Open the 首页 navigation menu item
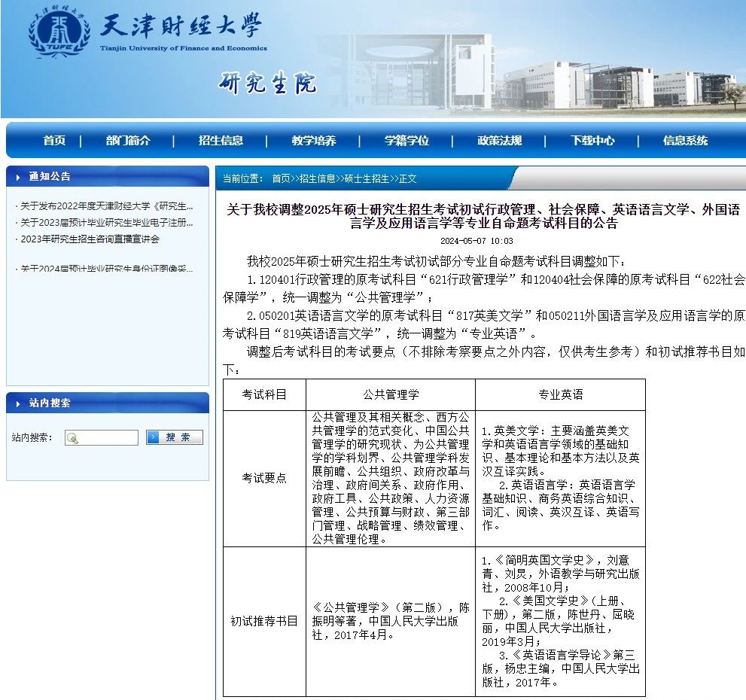The width and height of the screenshot is (746, 700). coord(54,141)
